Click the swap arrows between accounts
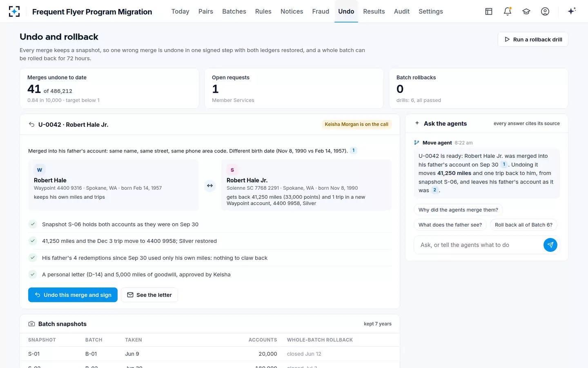588x368 pixels. (x=210, y=186)
